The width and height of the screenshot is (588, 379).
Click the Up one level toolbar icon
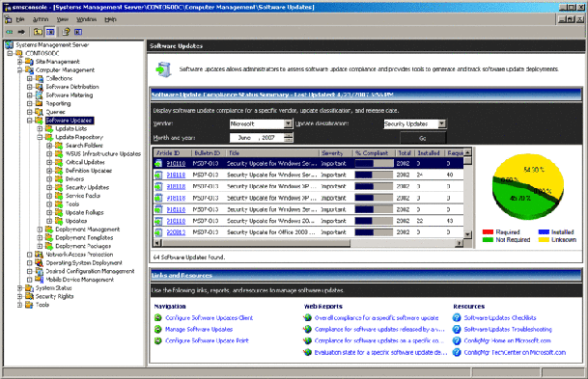38,32
